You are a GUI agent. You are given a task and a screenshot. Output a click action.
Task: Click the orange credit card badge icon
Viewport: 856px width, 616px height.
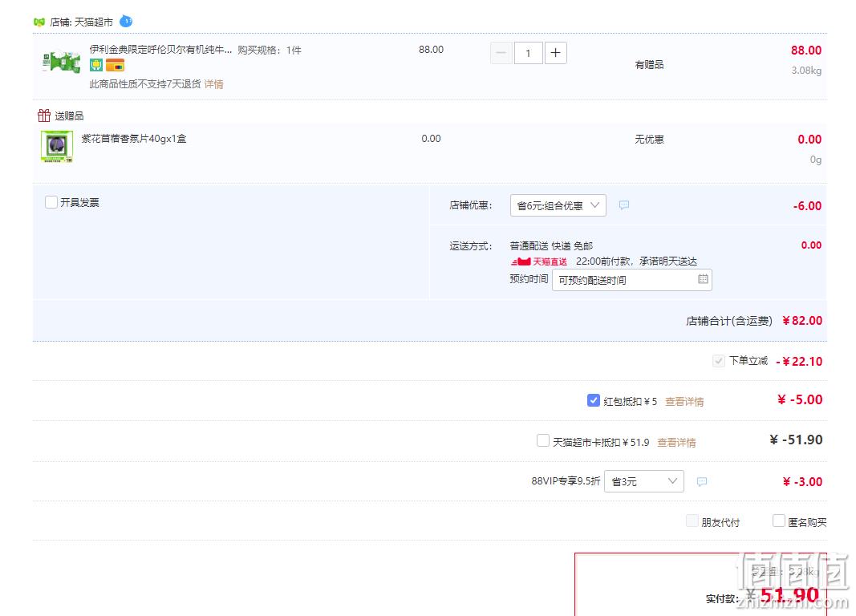coord(116,66)
